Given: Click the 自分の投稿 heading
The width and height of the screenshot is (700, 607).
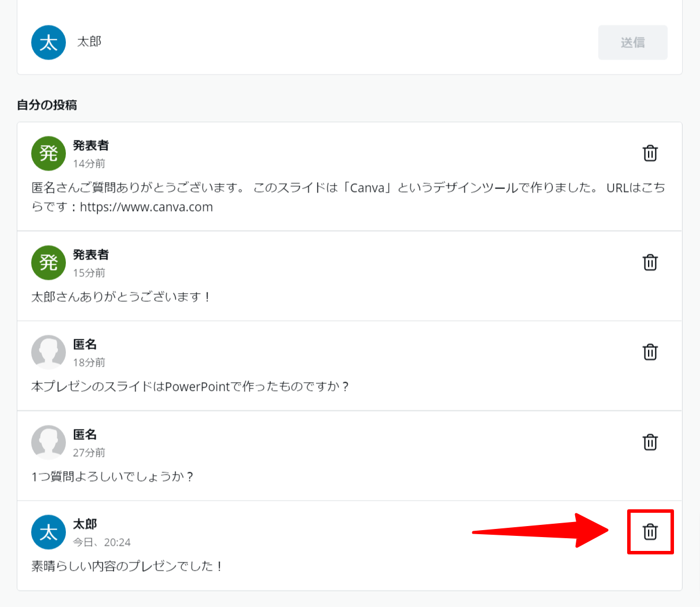Looking at the screenshot, I should click(x=47, y=105).
